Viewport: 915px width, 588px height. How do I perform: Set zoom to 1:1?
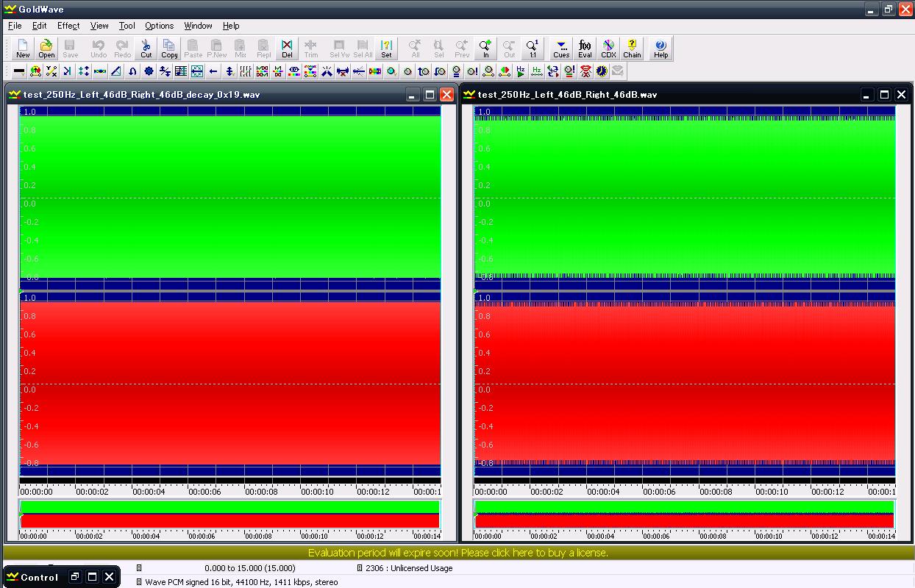tap(533, 49)
